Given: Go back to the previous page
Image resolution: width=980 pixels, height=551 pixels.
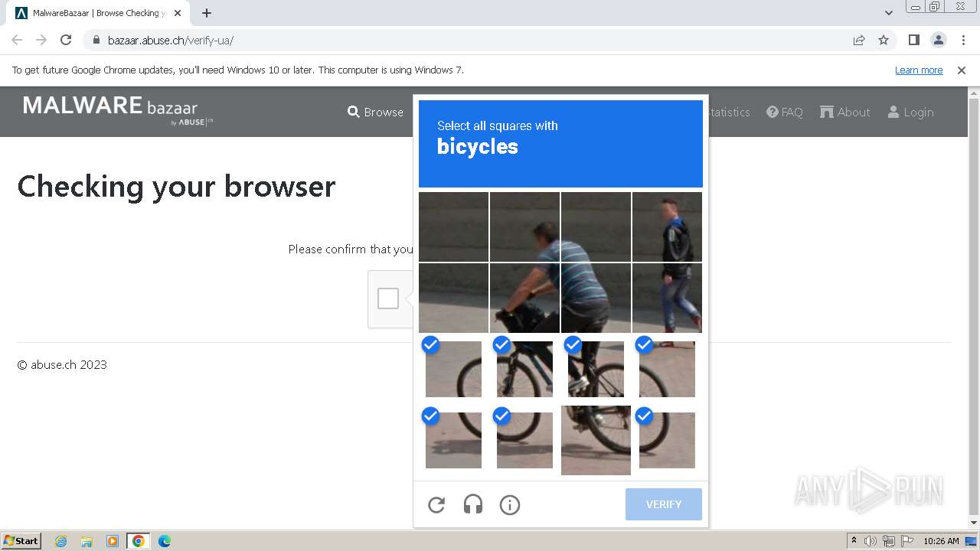Looking at the screenshot, I should tap(17, 40).
